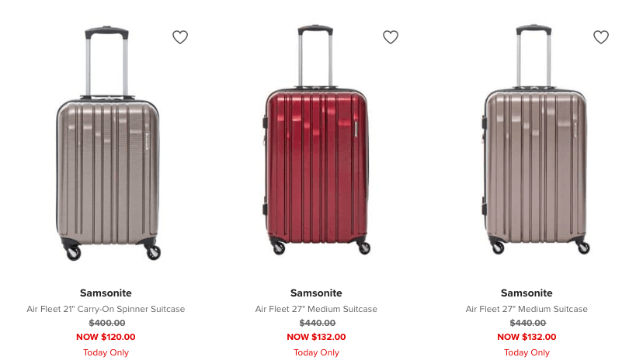This screenshot has height=364, width=643.
Task: Open the red suitcase's Air Fleet 27" Medium title
Action: [316, 309]
